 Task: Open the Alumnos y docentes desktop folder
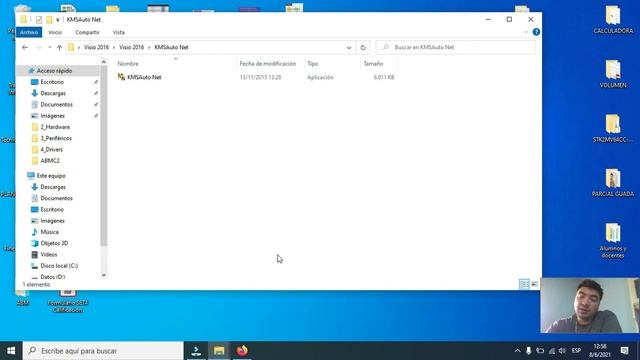(x=613, y=240)
